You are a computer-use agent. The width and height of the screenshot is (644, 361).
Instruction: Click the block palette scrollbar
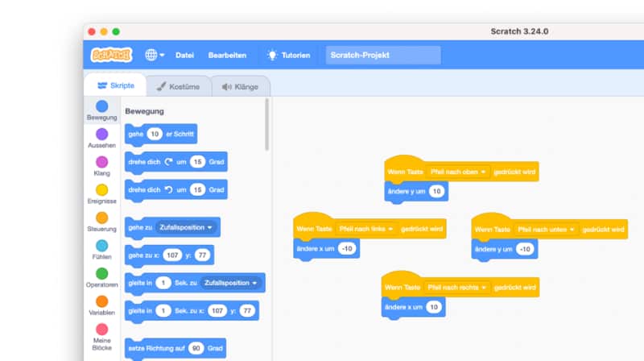click(x=267, y=125)
